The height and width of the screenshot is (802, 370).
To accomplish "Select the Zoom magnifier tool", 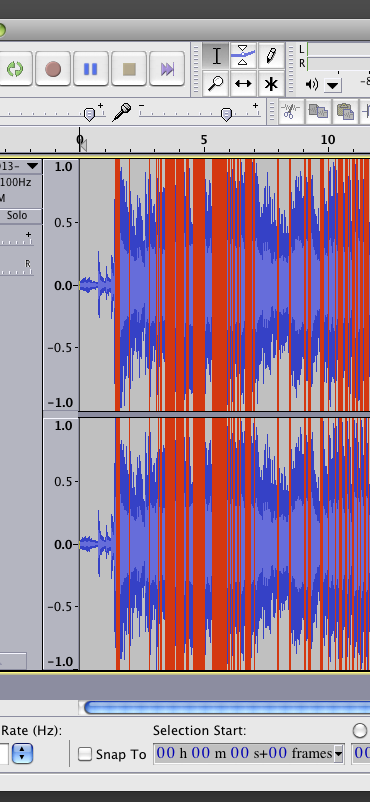I will (216, 83).
